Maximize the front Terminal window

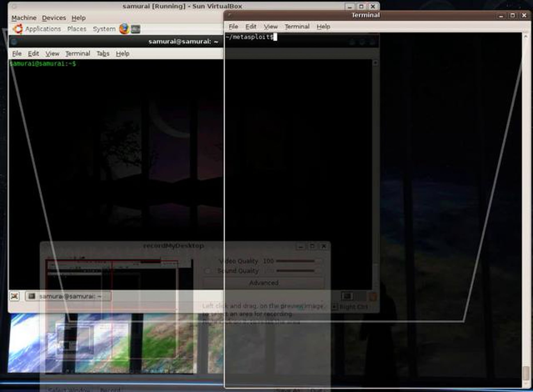coord(513,16)
